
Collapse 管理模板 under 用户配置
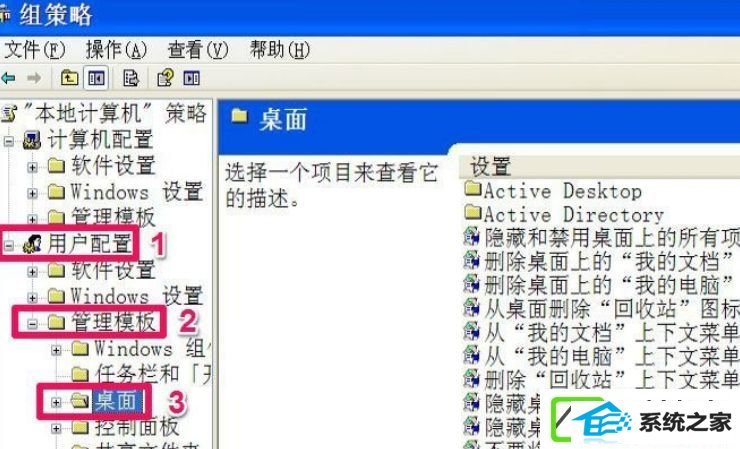33,323
